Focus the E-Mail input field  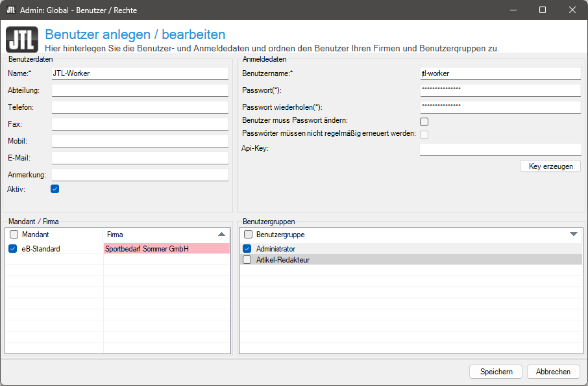(140, 158)
